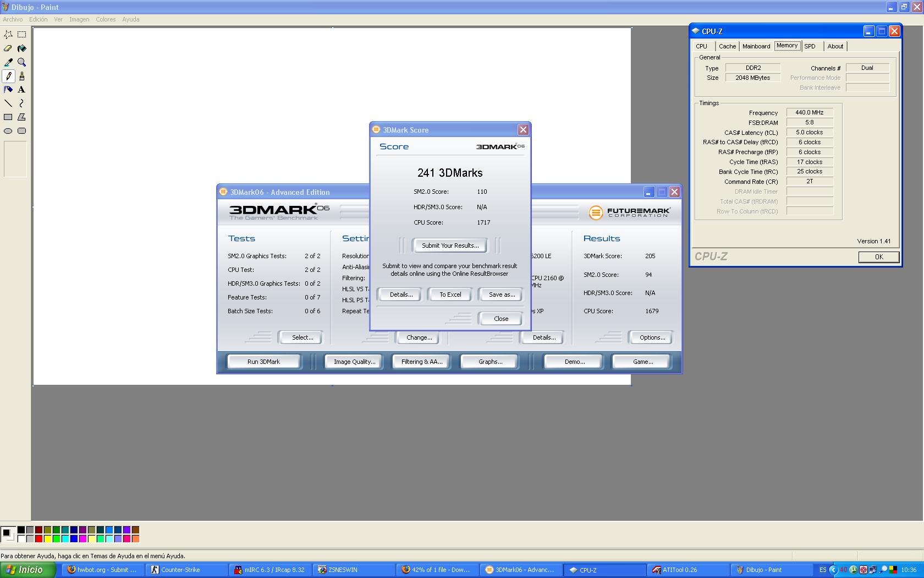Select the Rectangle shape tool in Paint
The width and height of the screenshot is (924, 578).
tap(8, 117)
